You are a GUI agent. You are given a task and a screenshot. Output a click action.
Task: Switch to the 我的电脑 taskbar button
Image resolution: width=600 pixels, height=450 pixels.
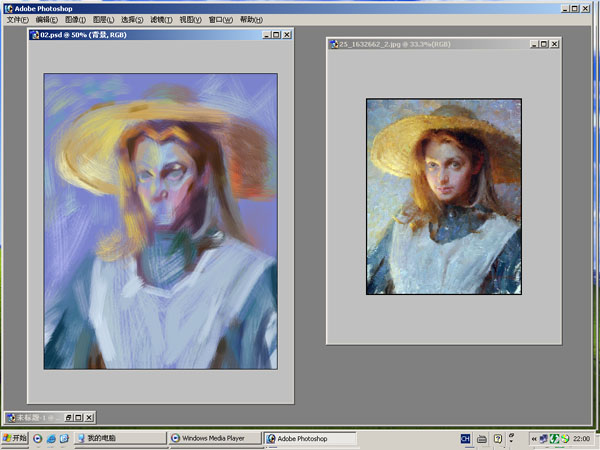(121, 438)
